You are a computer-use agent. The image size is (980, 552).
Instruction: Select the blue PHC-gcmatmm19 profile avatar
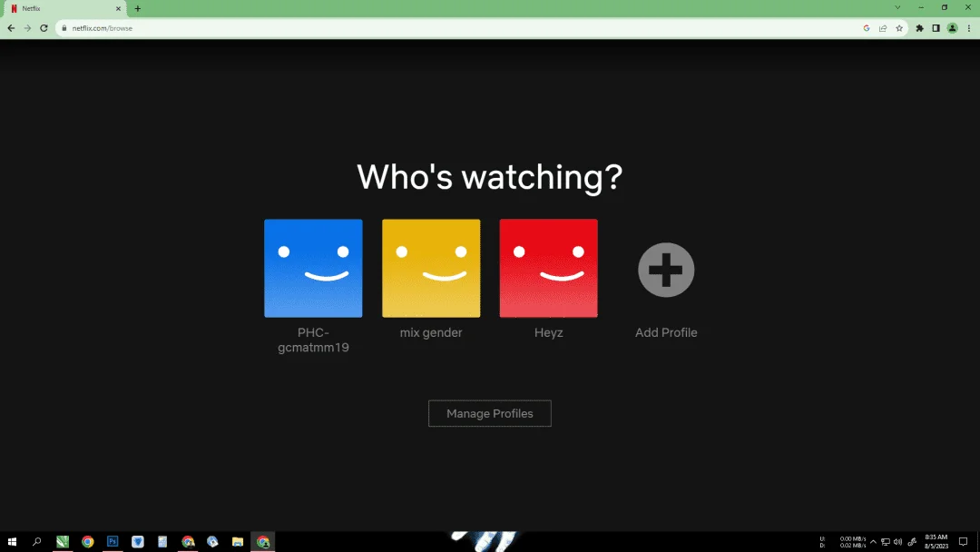pos(313,268)
